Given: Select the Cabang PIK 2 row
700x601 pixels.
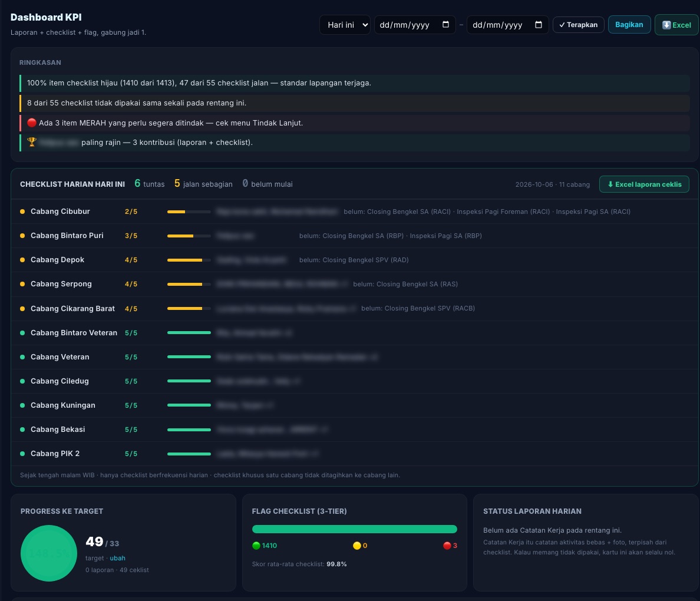Looking at the screenshot, I should [x=354, y=454].
